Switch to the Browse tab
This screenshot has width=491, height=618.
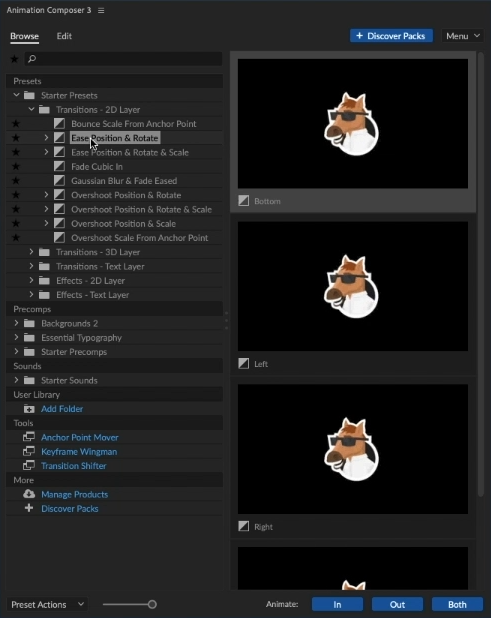coord(24,36)
